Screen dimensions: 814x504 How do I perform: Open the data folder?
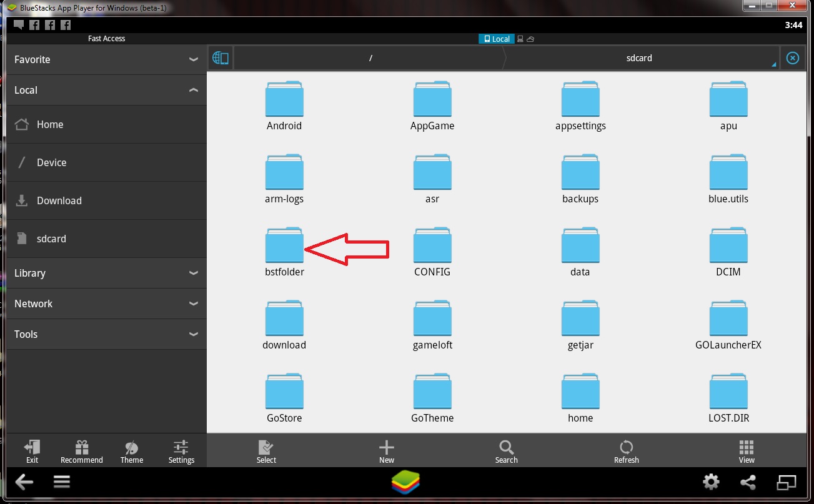[580, 252]
